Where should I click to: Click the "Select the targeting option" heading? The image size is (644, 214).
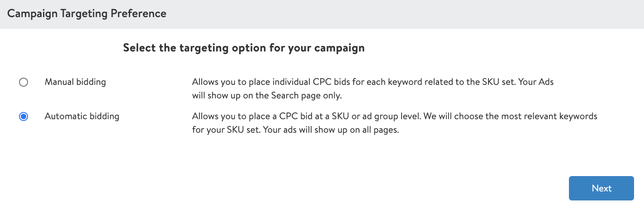click(244, 48)
